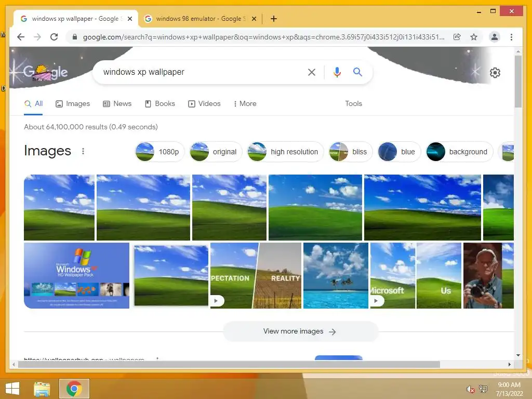
Task: Open File Explorer from taskbar
Action: pos(42,389)
